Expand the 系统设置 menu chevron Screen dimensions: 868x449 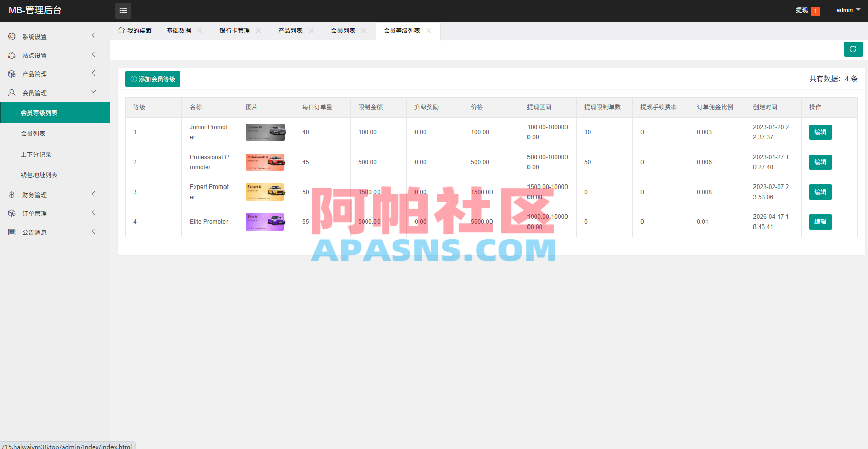(93, 35)
